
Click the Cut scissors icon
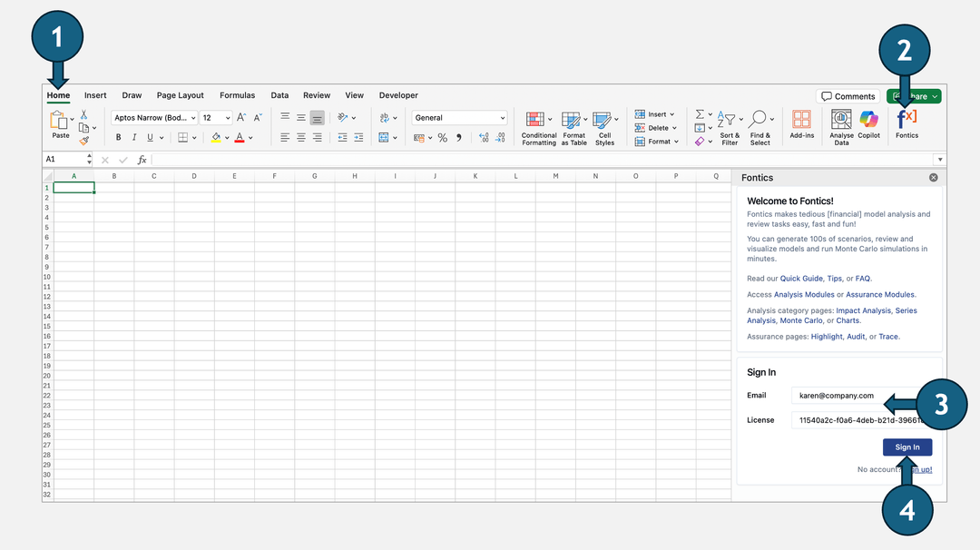[x=83, y=114]
